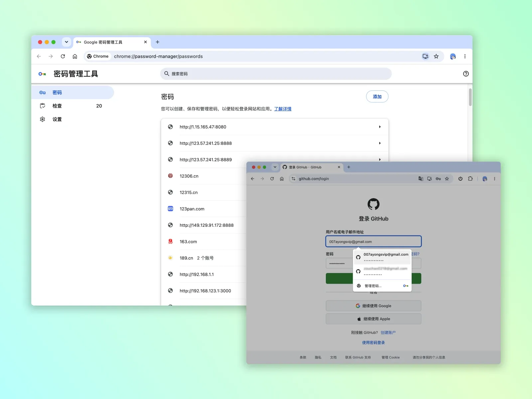Go forward in the GitHub window
The width and height of the screenshot is (532, 399).
click(x=262, y=179)
